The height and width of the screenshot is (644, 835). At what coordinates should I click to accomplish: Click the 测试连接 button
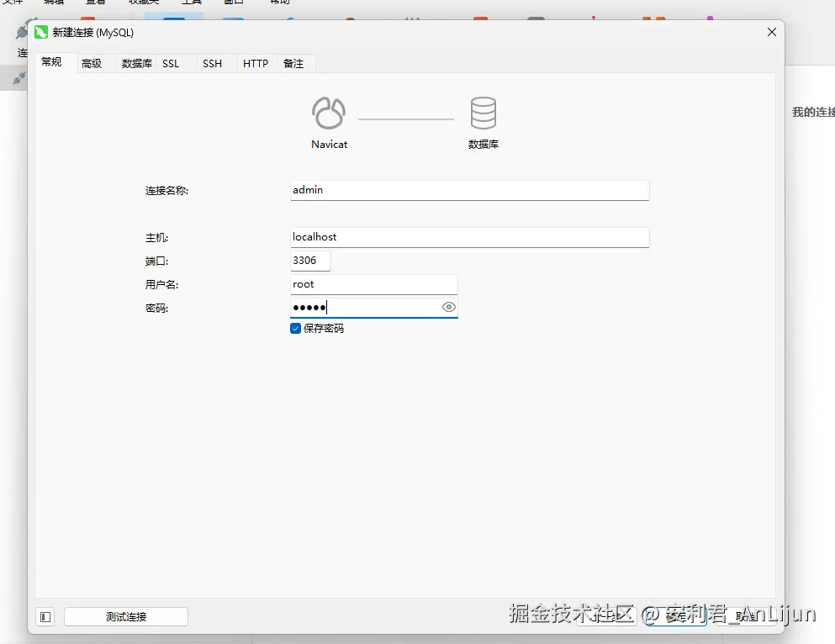(x=125, y=617)
